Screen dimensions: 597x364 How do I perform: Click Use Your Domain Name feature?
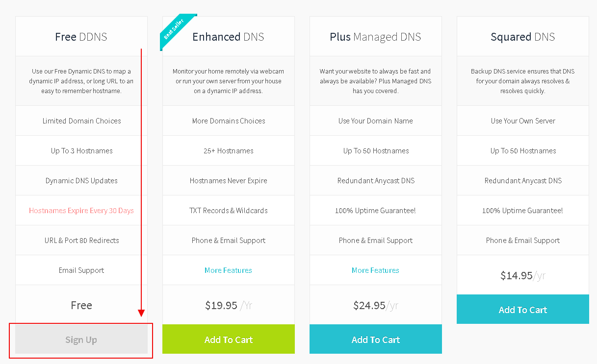(x=376, y=121)
